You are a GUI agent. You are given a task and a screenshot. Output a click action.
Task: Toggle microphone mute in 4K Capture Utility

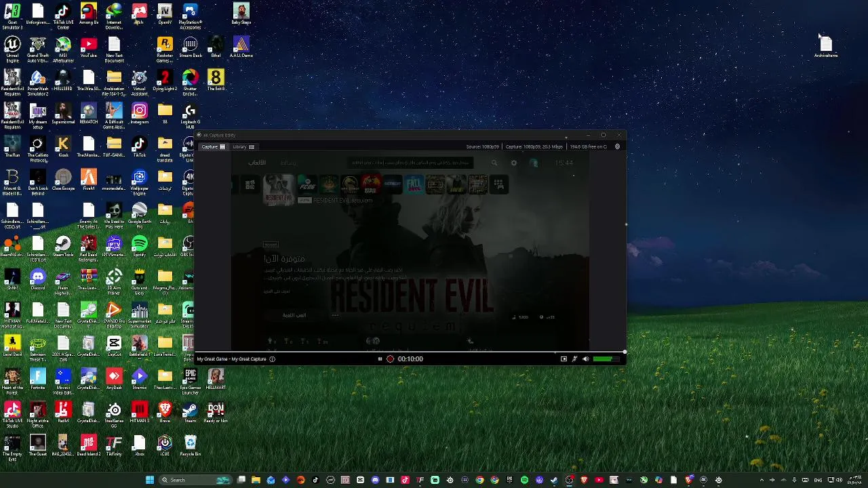pos(574,359)
